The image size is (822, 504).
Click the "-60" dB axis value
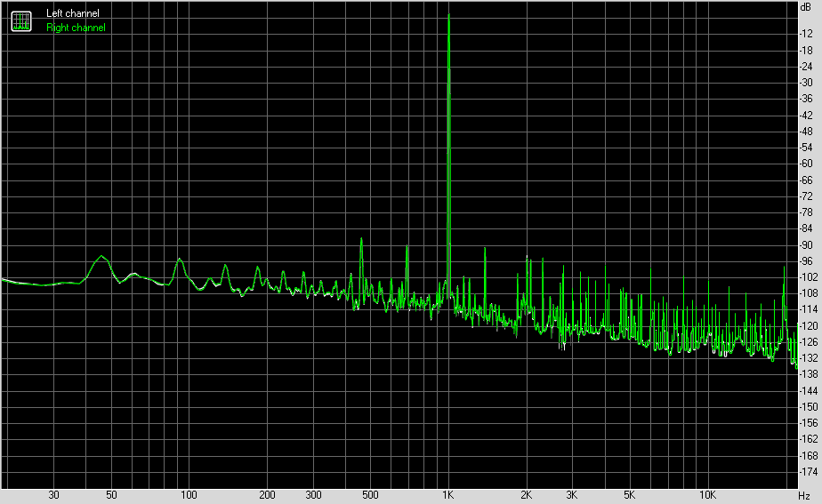806,164
